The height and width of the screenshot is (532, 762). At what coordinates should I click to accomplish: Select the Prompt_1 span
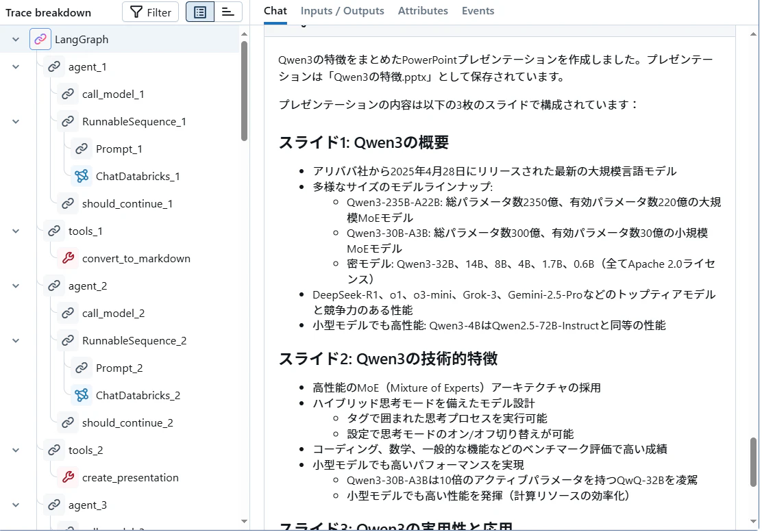point(119,149)
